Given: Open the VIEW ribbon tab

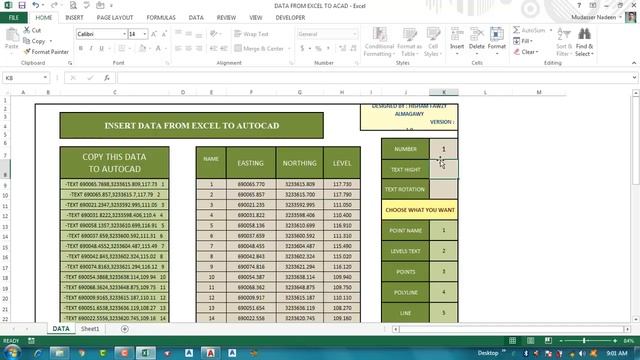Looking at the screenshot, I should pyautogui.click(x=256, y=18).
